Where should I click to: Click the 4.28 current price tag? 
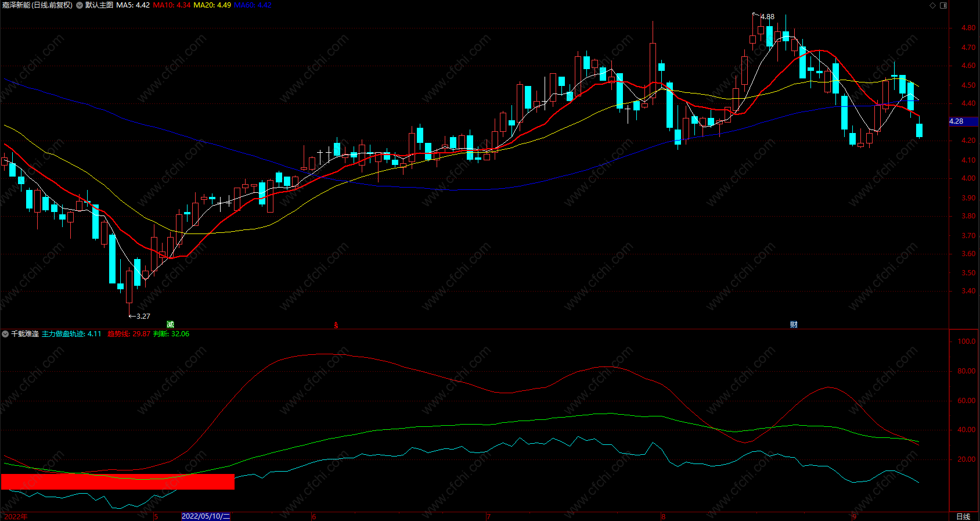click(963, 121)
